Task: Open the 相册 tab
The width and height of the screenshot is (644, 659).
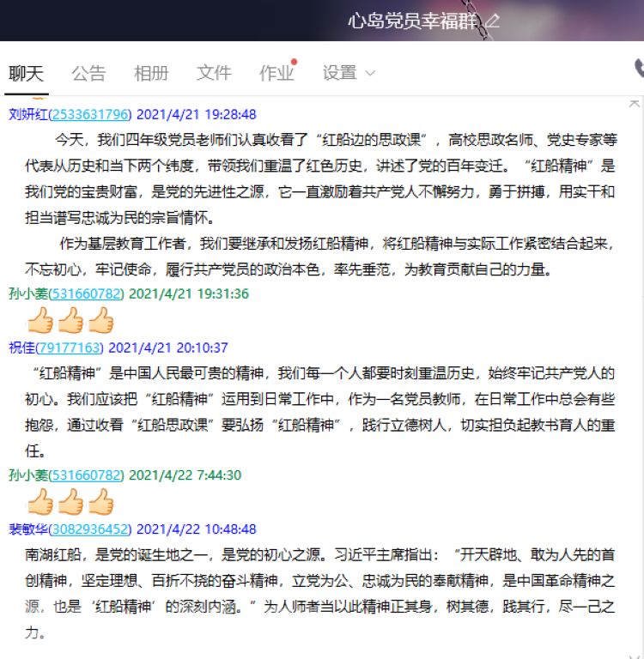Action: click(x=151, y=73)
